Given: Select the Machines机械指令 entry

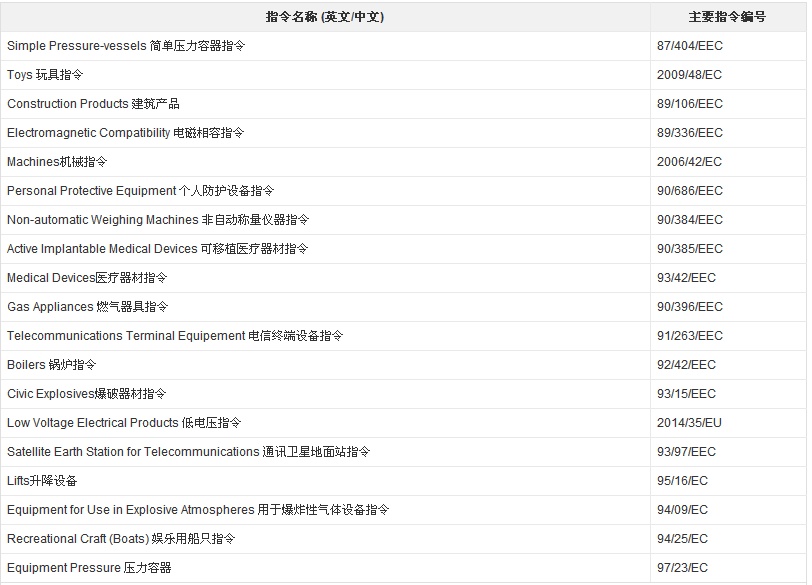Looking at the screenshot, I should [57, 162].
